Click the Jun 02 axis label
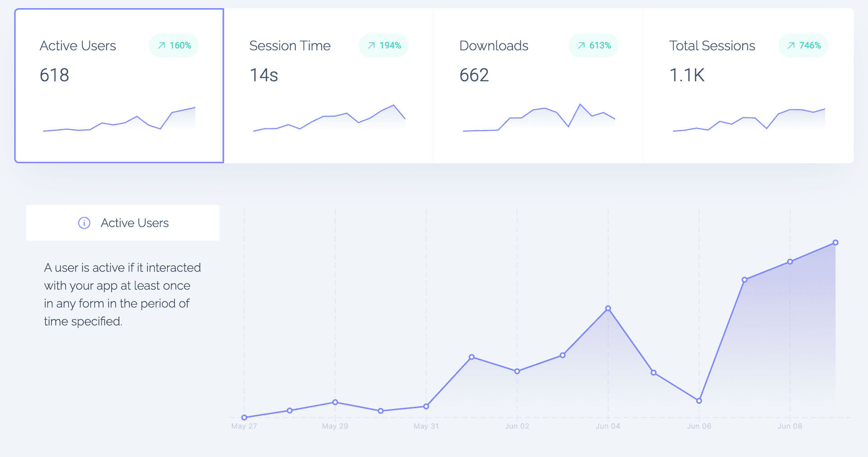This screenshot has height=457, width=868. click(x=517, y=426)
